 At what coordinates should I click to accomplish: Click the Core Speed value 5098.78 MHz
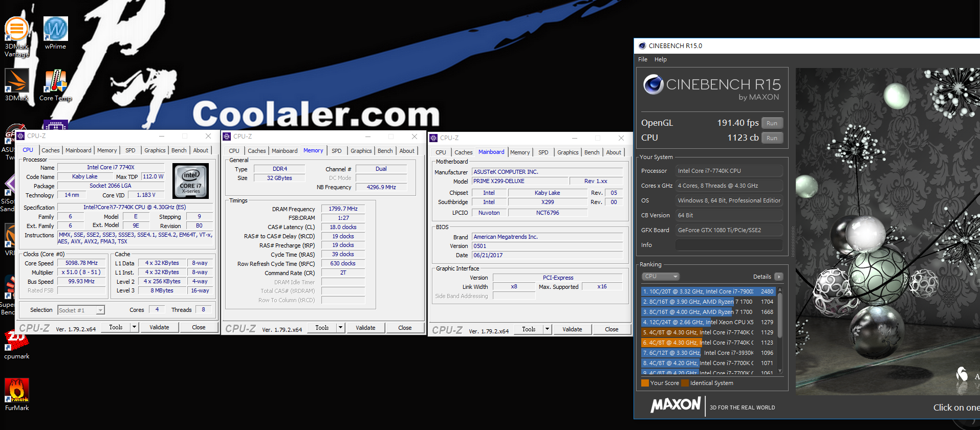coord(81,263)
